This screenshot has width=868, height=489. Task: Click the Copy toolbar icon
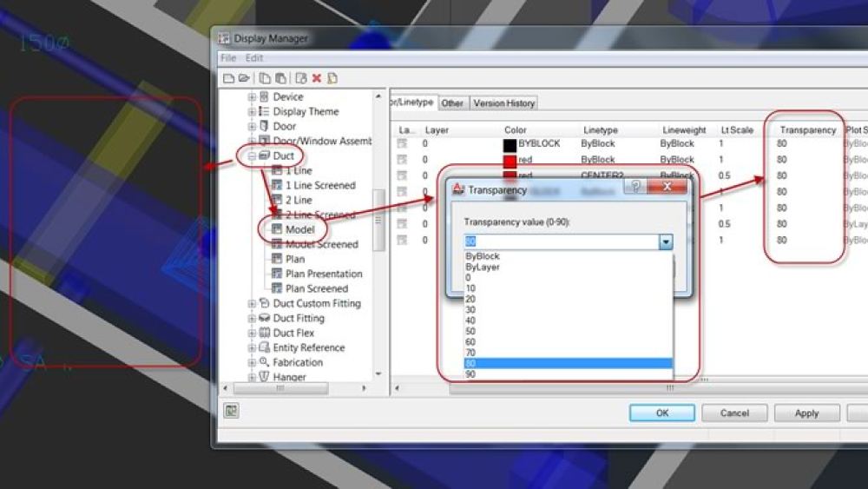click(265, 78)
